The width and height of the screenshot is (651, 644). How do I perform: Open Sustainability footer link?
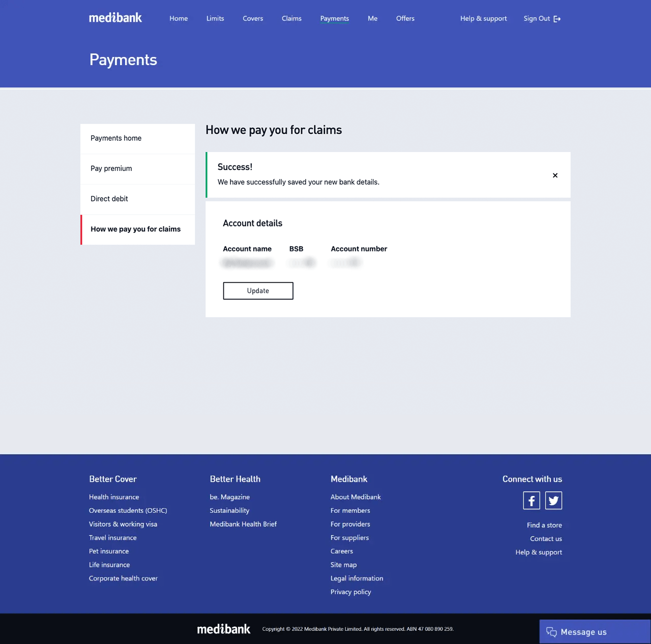click(x=229, y=511)
